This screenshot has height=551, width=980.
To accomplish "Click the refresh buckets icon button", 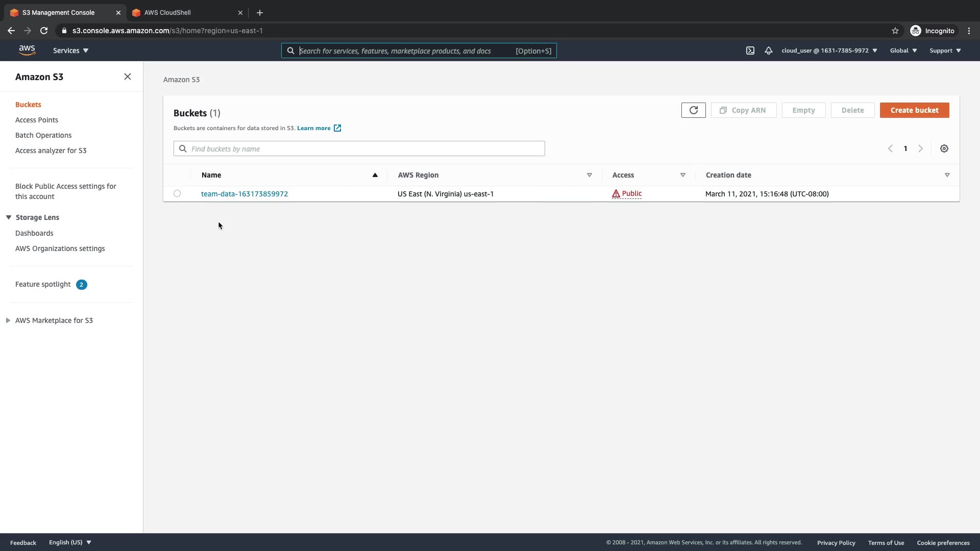I will click(x=693, y=110).
